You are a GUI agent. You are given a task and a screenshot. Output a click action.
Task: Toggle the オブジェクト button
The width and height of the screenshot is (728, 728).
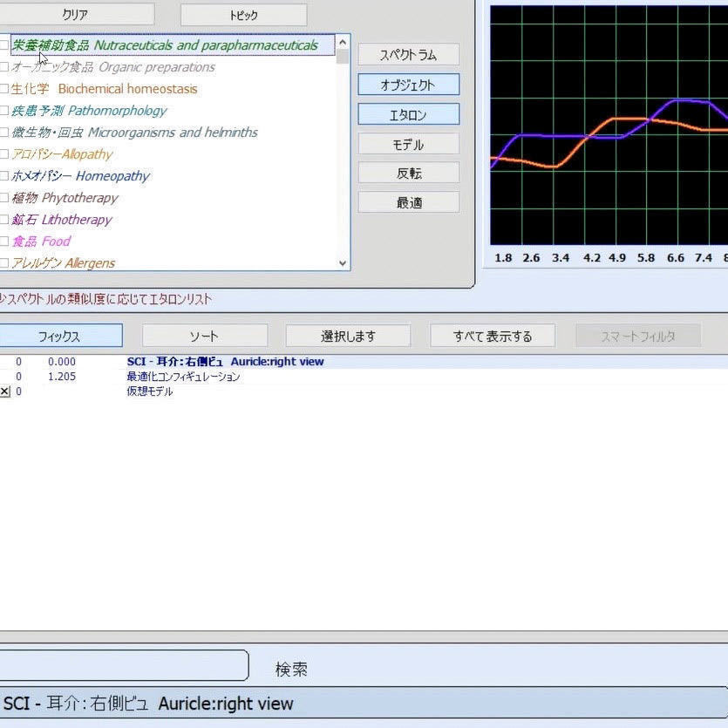408,85
